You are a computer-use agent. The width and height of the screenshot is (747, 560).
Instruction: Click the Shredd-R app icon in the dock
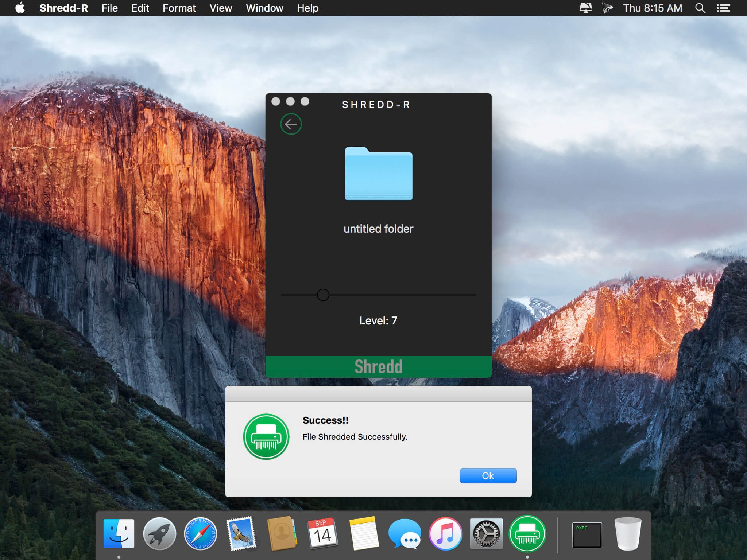(527, 534)
